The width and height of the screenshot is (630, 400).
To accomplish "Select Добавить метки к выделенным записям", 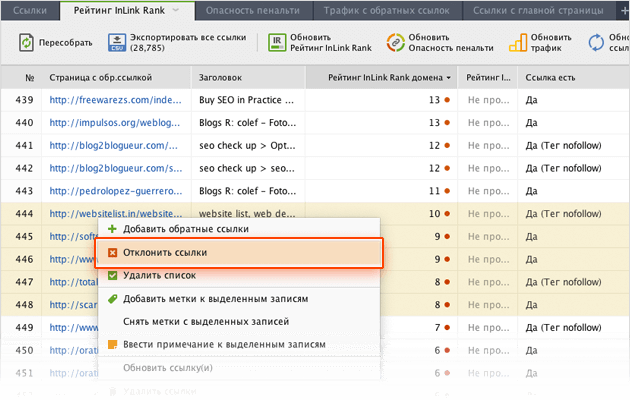I will pyautogui.click(x=239, y=299).
